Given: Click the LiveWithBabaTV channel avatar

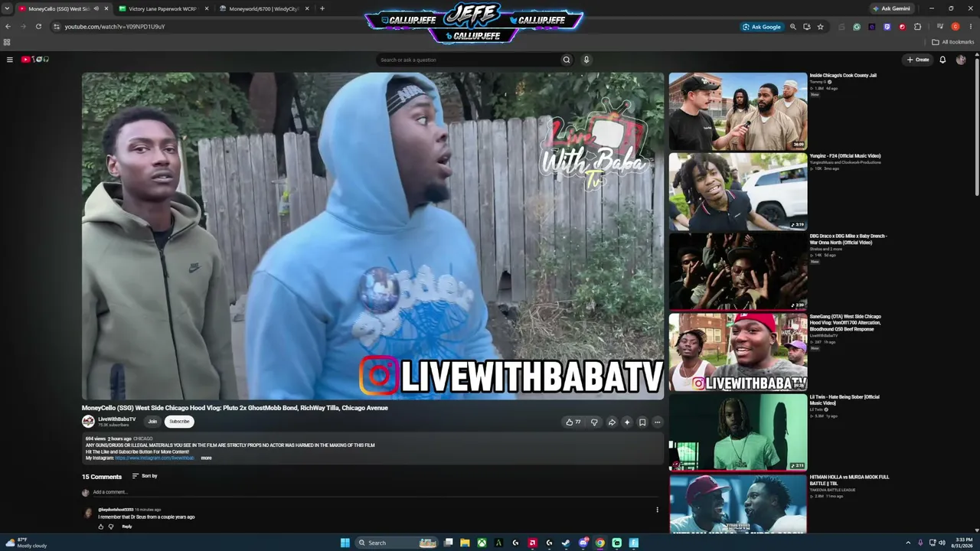Looking at the screenshot, I should [88, 422].
